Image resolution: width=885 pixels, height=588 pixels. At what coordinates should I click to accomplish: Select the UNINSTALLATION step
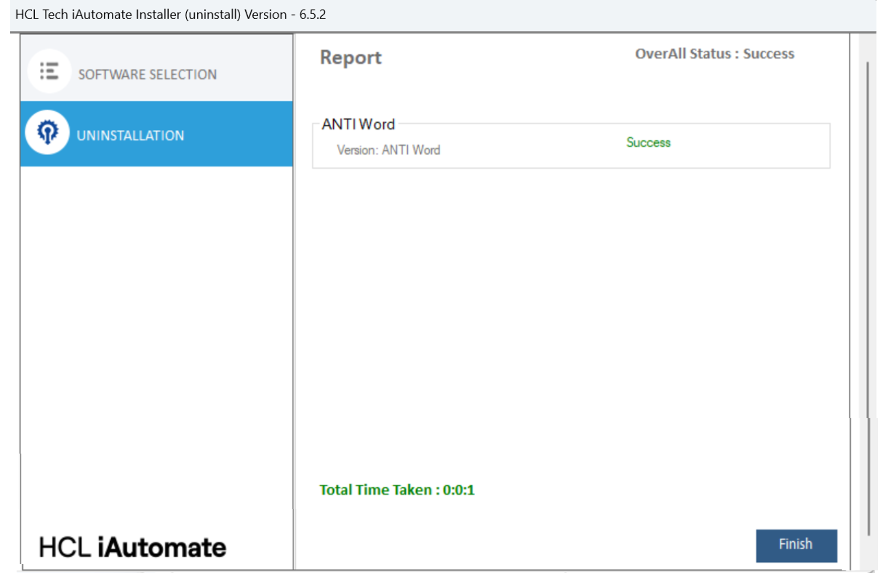pos(157,134)
